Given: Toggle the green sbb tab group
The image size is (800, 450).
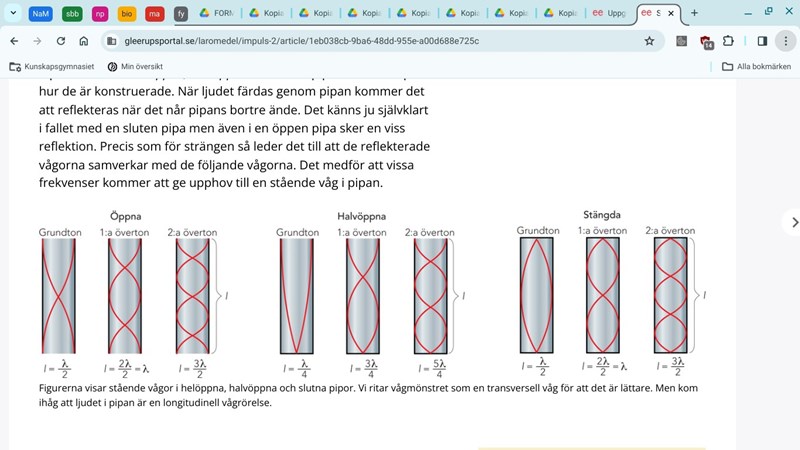Looking at the screenshot, I should (x=72, y=14).
